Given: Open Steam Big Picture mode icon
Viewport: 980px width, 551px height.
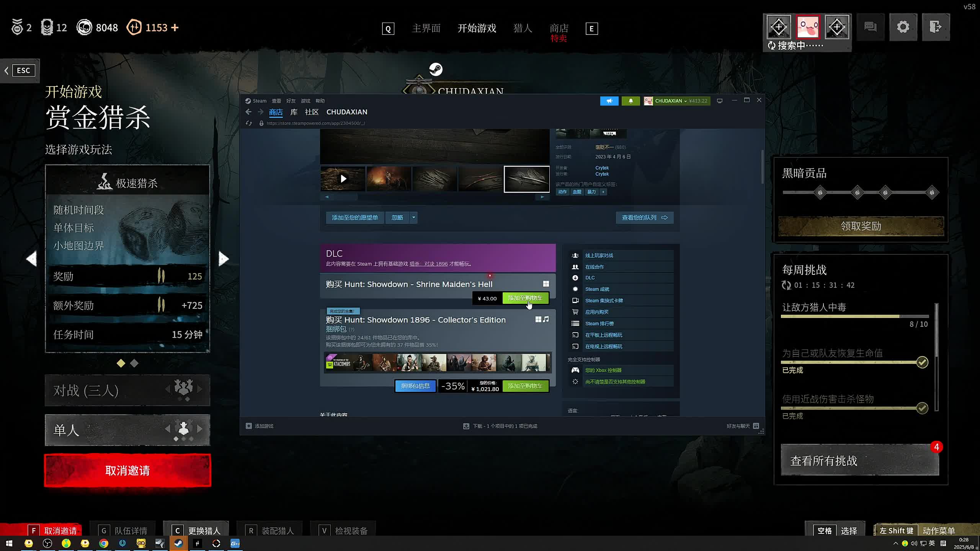Looking at the screenshot, I should point(720,101).
